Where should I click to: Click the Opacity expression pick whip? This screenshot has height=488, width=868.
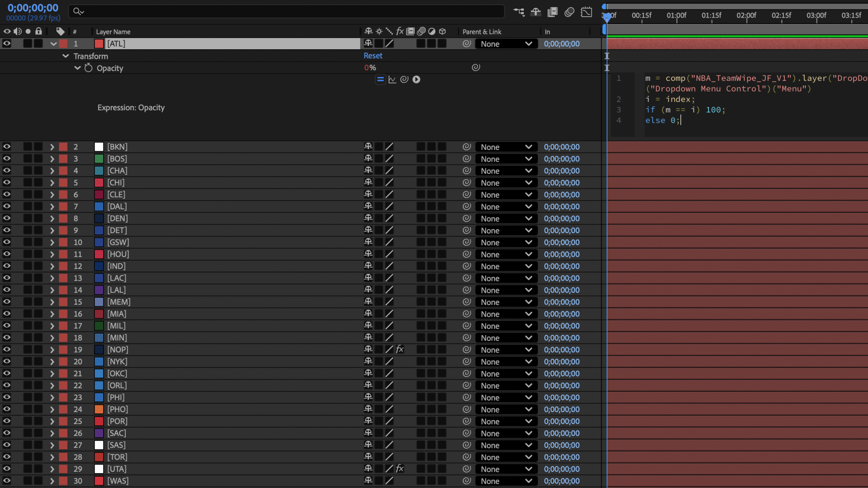404,80
